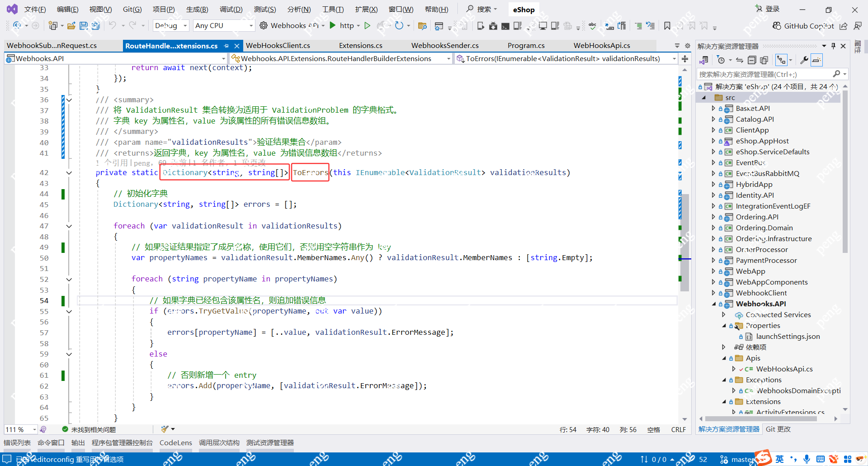Toggle pin on the Solution Explorer panel
Screen dimensions: 868x466
[x=833, y=46]
